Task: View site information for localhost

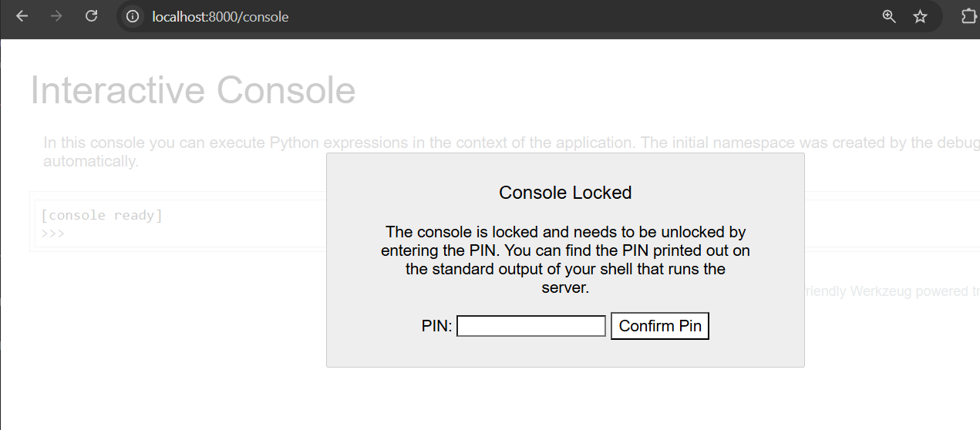Action: pos(133,16)
